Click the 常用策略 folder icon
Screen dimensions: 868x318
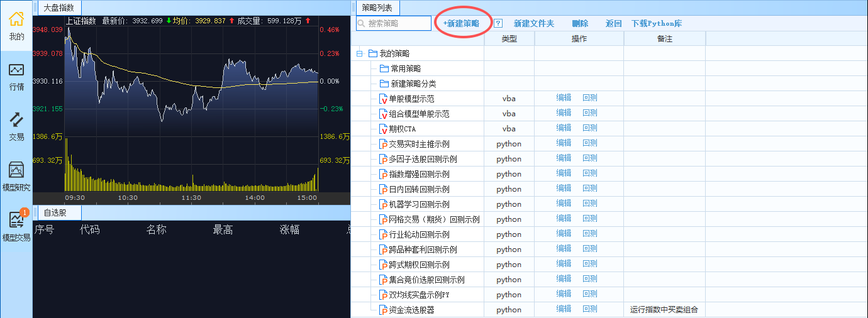[384, 69]
